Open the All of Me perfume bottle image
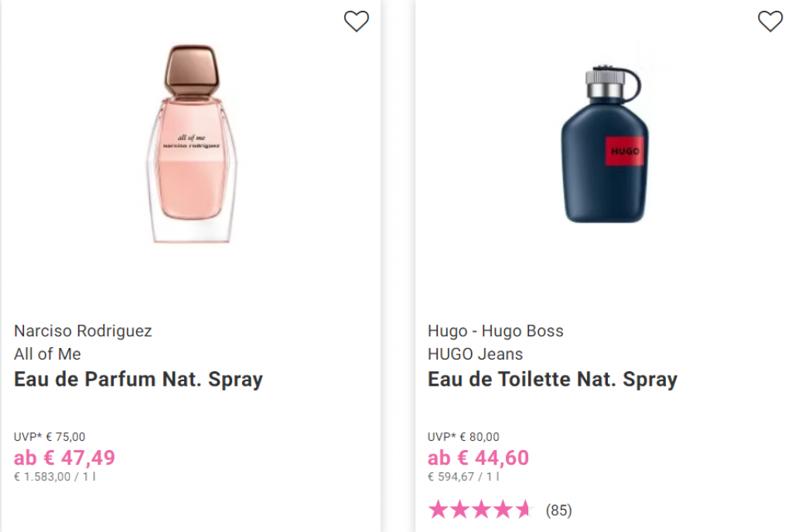Viewport: 792px width, 532px height. (x=192, y=144)
